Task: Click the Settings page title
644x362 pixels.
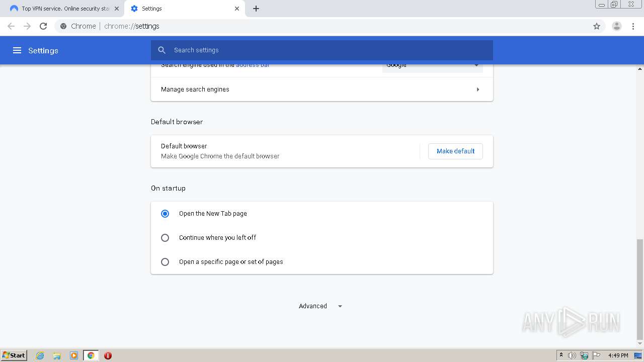Action: coord(43,51)
